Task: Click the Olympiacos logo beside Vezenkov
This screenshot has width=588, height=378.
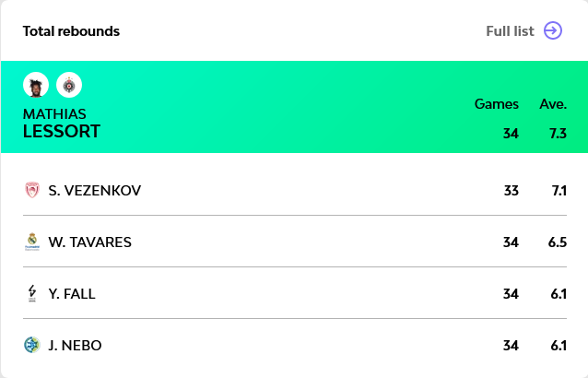Action: coord(32,190)
